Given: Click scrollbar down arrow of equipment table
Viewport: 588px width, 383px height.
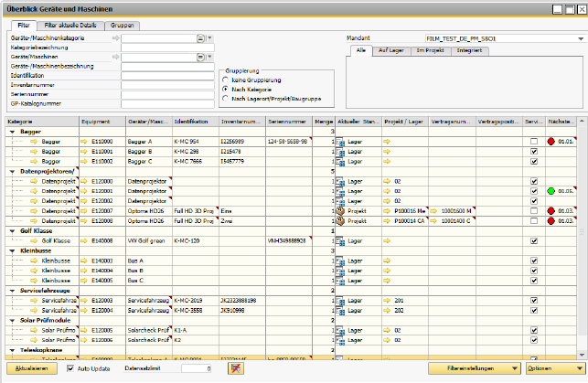Looking at the screenshot, I should (x=582, y=354).
